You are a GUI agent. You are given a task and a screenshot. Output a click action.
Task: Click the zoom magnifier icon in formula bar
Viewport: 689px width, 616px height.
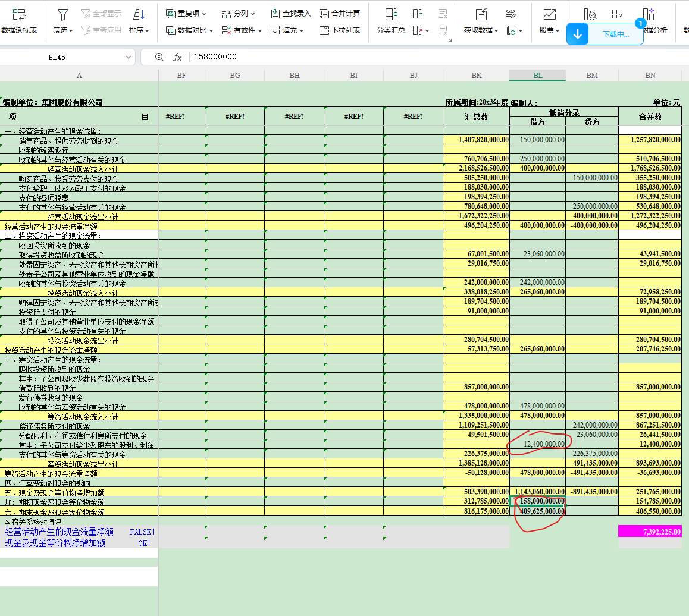tap(159, 57)
